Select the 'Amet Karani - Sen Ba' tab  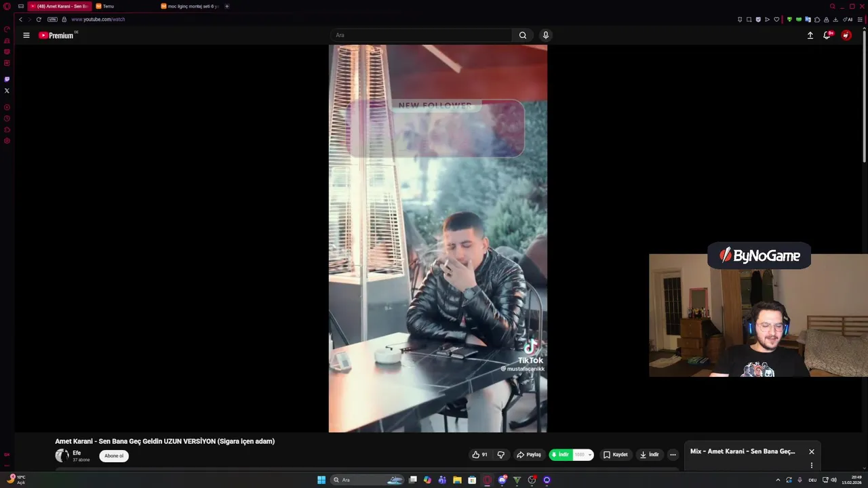pos(60,6)
